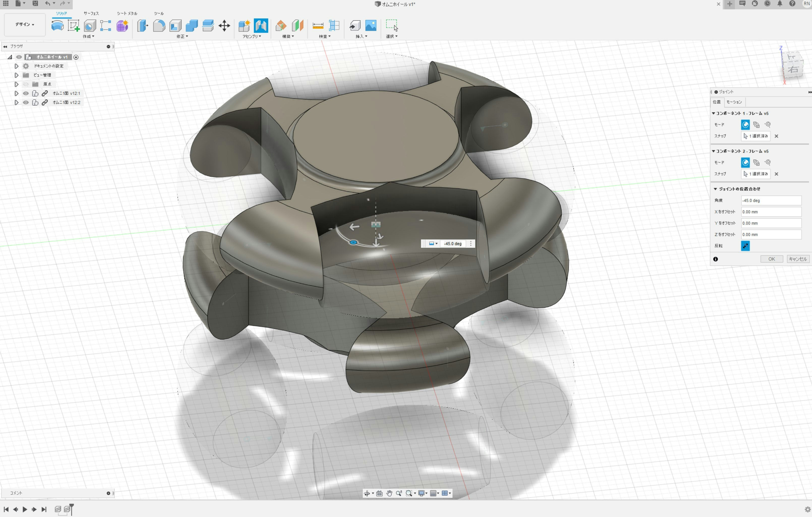Select the Create Sketch tool
812x517 pixels.
click(x=74, y=26)
